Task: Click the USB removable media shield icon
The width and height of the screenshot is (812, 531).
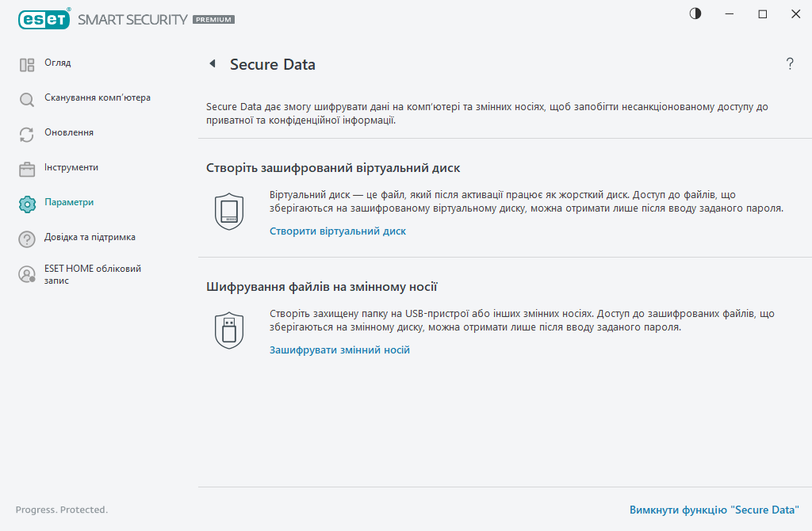Action: (x=229, y=330)
